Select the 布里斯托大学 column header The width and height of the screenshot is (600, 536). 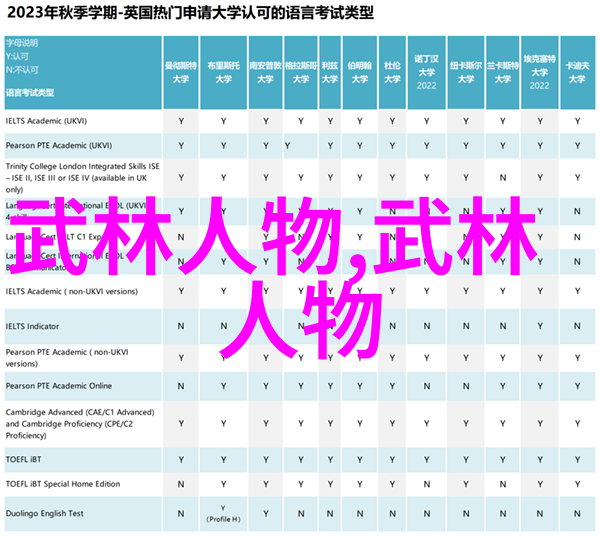[x=223, y=72]
